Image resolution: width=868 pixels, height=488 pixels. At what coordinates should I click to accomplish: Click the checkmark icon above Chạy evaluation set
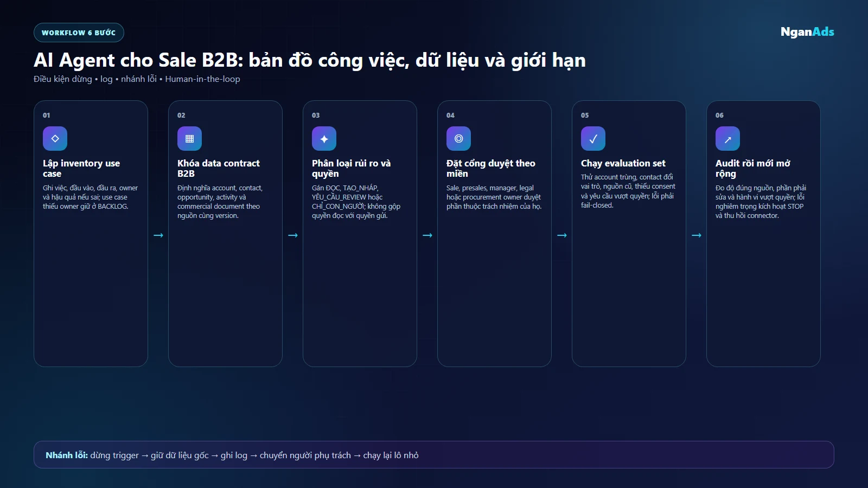[x=593, y=139]
